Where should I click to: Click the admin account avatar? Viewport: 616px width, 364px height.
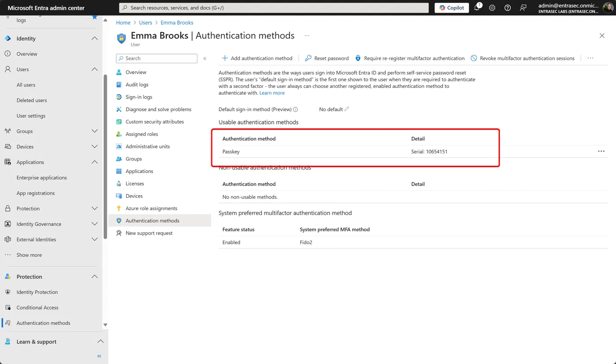(x=608, y=8)
